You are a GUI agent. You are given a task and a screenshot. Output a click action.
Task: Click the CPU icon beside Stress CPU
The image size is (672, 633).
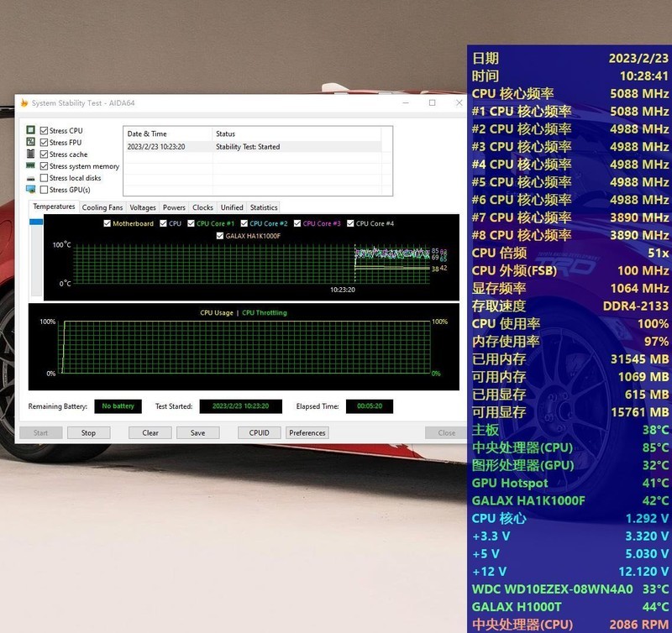coord(29,130)
